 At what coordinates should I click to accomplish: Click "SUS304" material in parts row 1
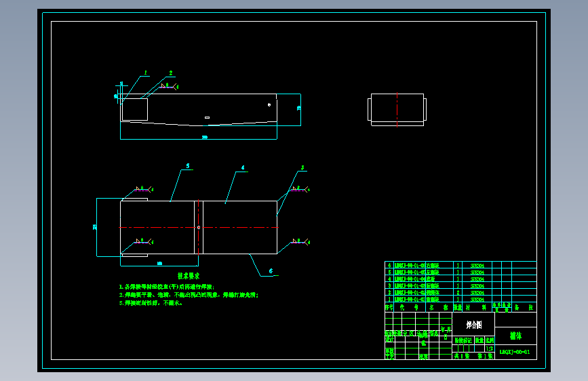point(477,299)
